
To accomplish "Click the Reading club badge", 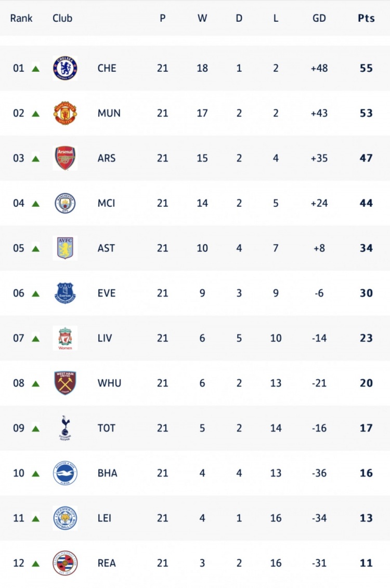I will (x=65, y=563).
